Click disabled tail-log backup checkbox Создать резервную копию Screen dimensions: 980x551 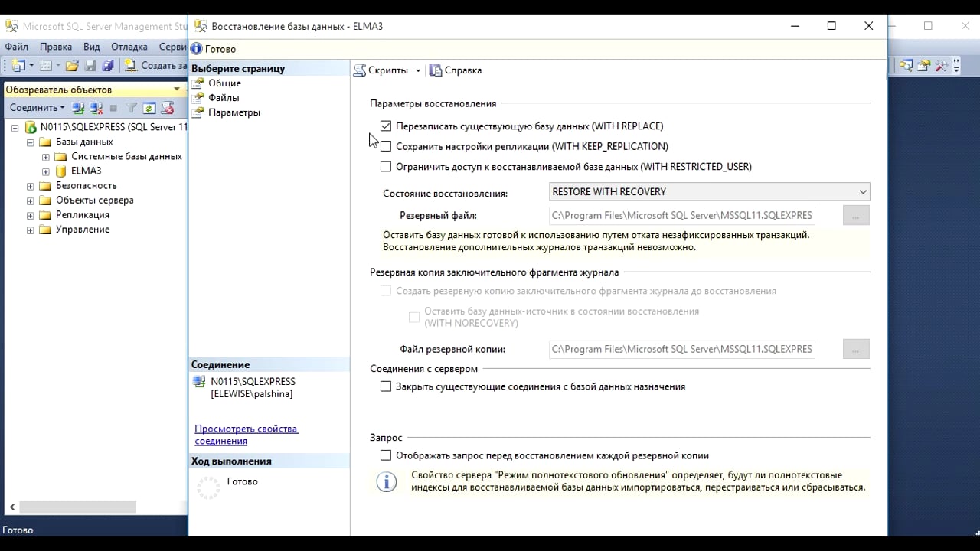386,291
